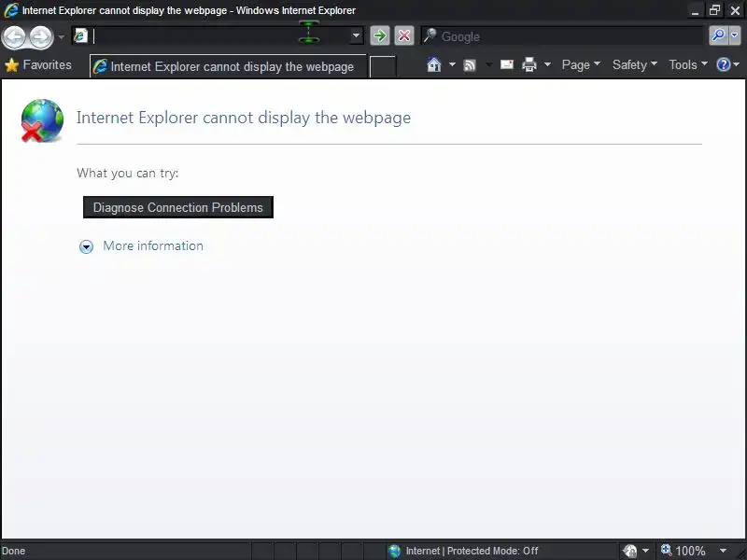Restore down the browser window
This screenshot has height=560, width=747.
tap(714, 10)
